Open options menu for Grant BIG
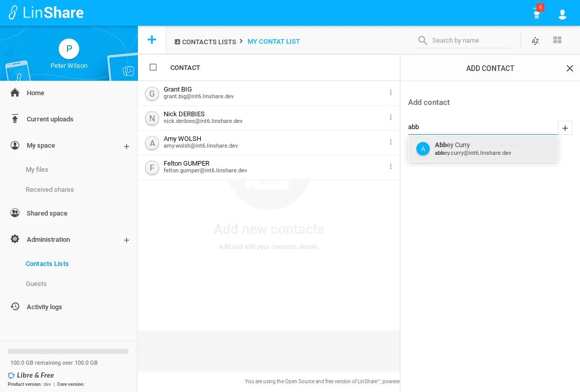 click(x=391, y=93)
